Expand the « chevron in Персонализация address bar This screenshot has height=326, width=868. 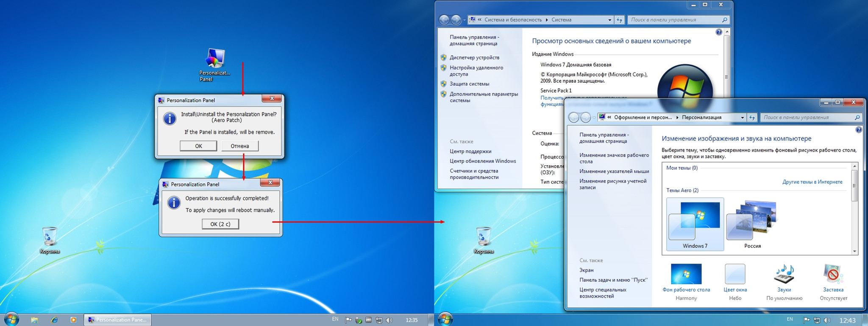pyautogui.click(x=609, y=117)
